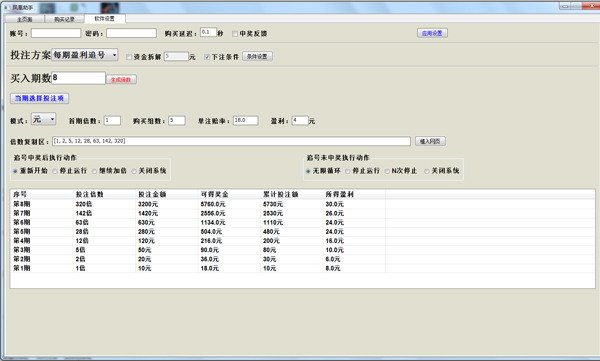Click the 投注金额 column header
This screenshot has height=361, width=600.
(166, 194)
